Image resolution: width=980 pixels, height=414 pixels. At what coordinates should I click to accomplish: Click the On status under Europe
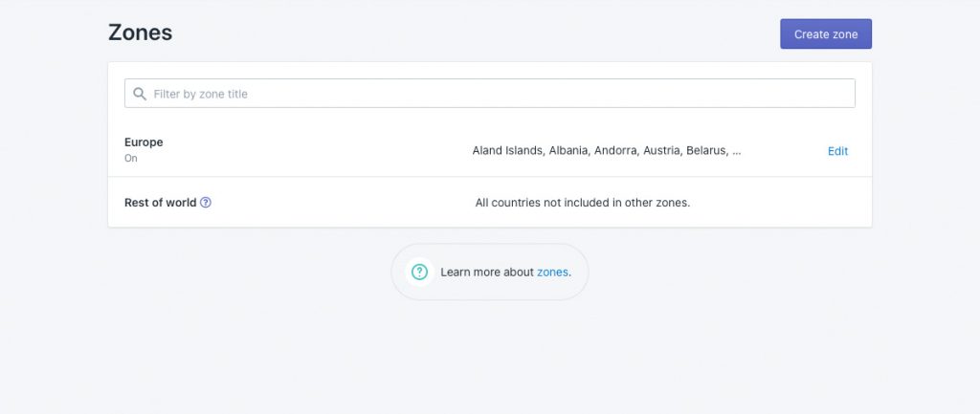pyautogui.click(x=130, y=158)
